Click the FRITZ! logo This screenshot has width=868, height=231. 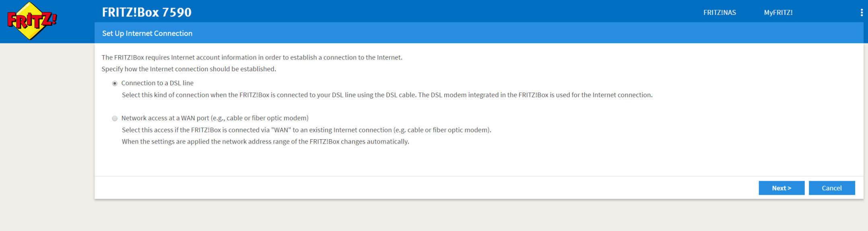(32, 21)
